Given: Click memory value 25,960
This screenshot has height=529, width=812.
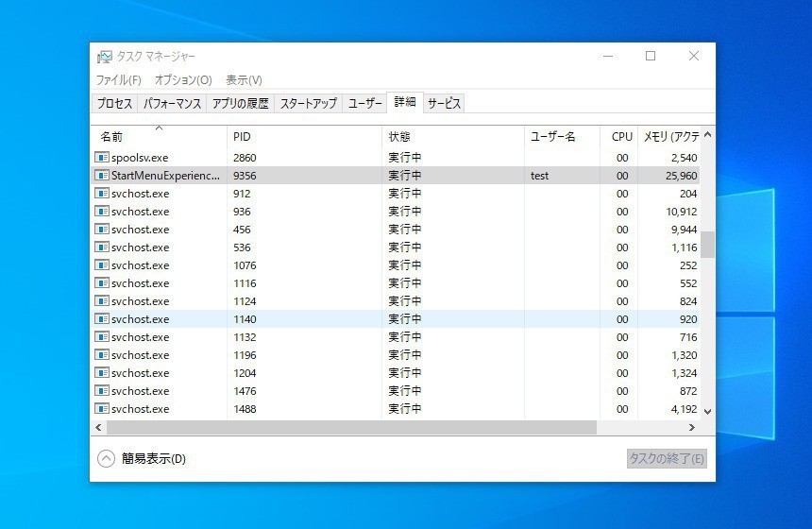Looking at the screenshot, I should click(681, 176).
